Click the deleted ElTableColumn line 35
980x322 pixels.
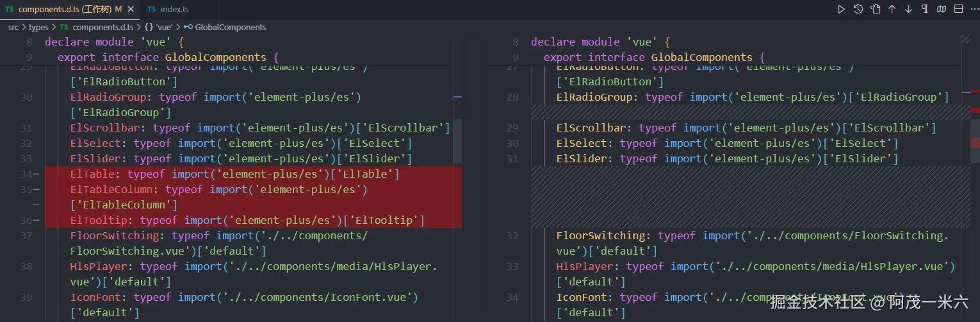[253, 189]
